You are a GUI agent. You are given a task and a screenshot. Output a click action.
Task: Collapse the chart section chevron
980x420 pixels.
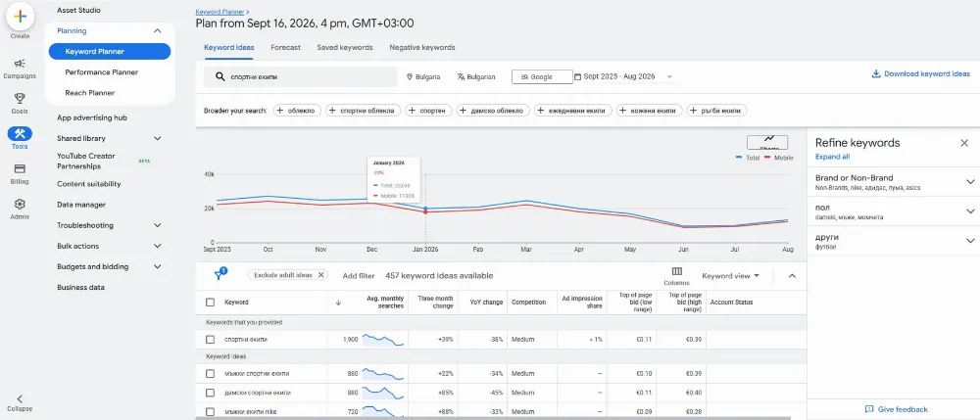point(792,276)
